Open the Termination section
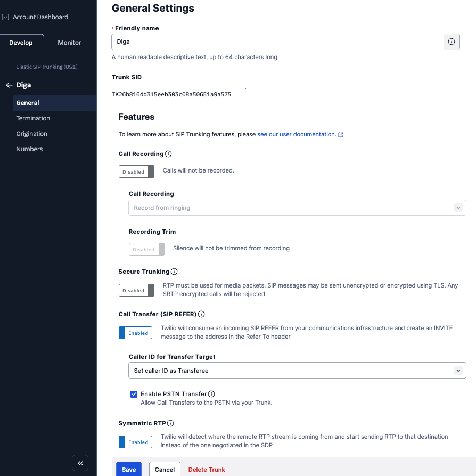This screenshot has width=476, height=476. (x=33, y=118)
